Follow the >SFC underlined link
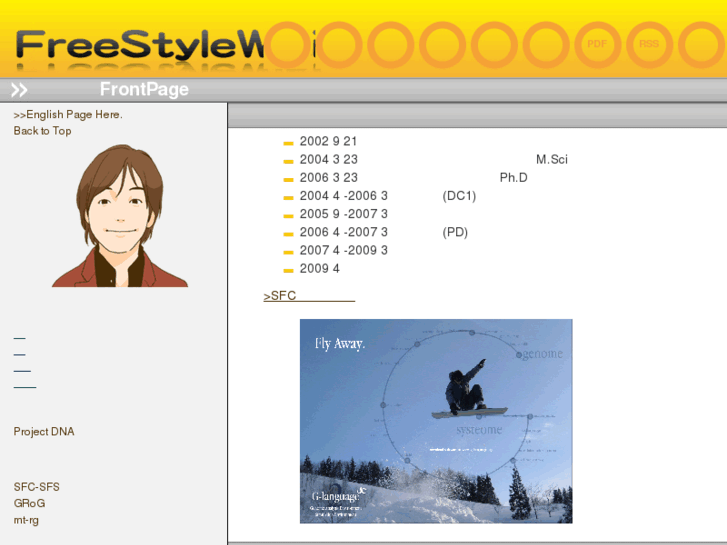 click(309, 295)
